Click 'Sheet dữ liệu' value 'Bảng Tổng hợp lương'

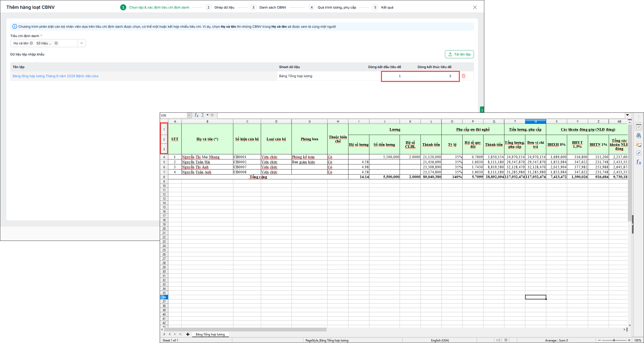pos(296,76)
